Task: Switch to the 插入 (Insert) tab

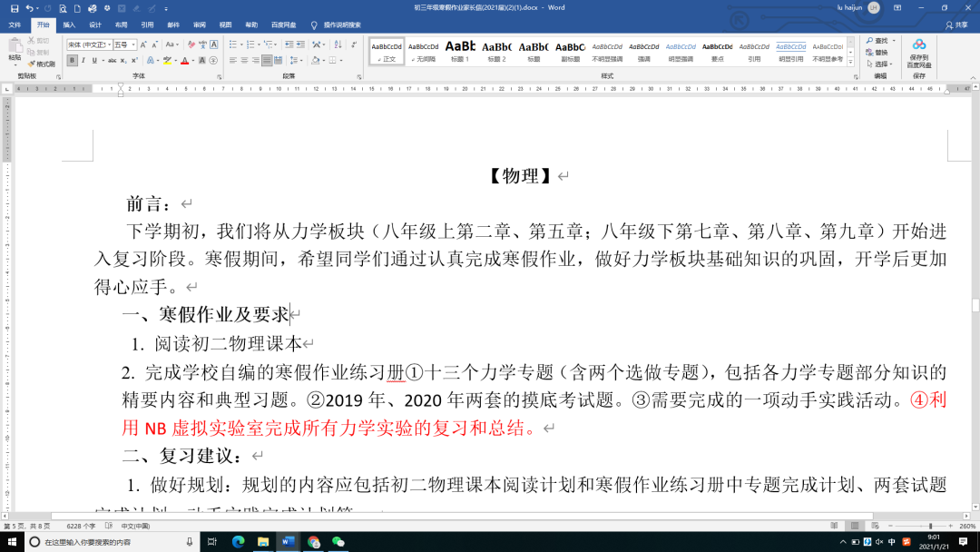Action: point(69,25)
